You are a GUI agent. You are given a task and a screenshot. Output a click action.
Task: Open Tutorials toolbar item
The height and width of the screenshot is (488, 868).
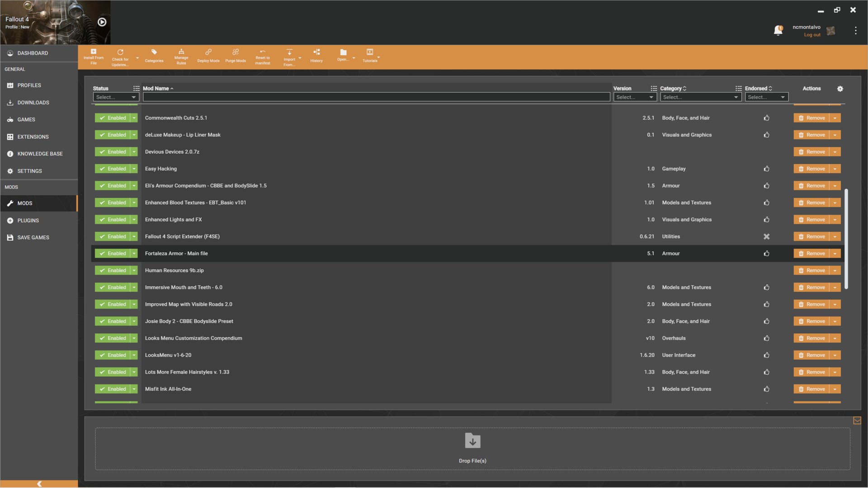(x=370, y=56)
